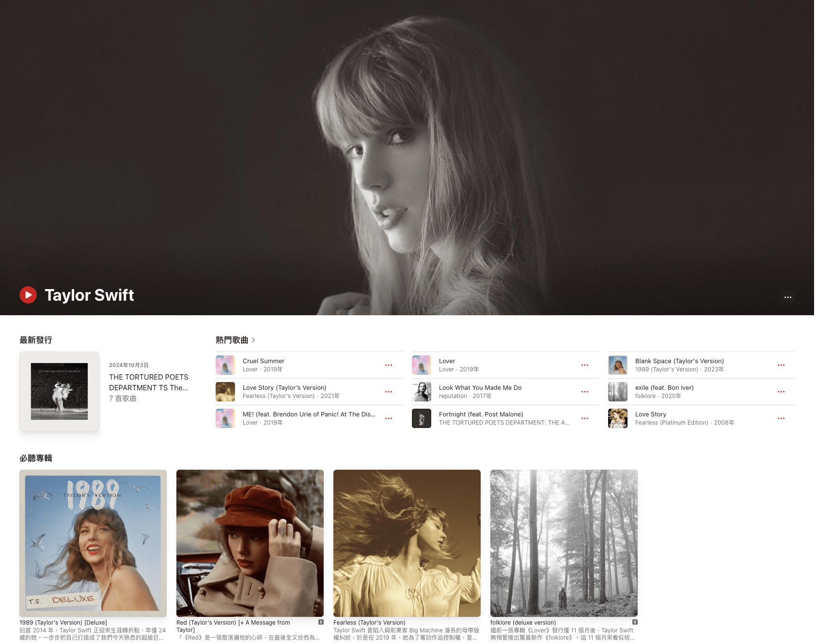Open 1989 (Taylor's Version) Deluxe cover

[x=93, y=543]
